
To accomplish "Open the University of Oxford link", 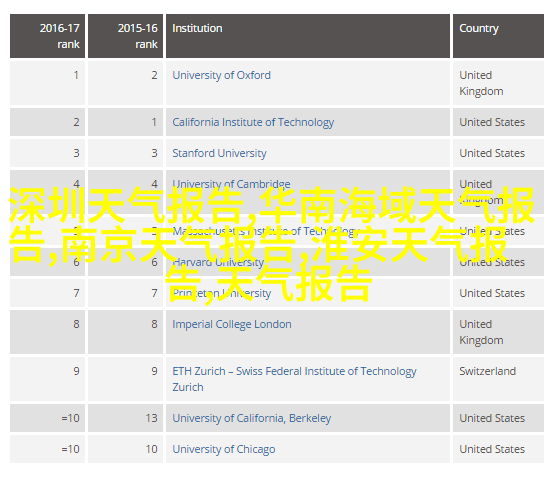I will 221,75.
